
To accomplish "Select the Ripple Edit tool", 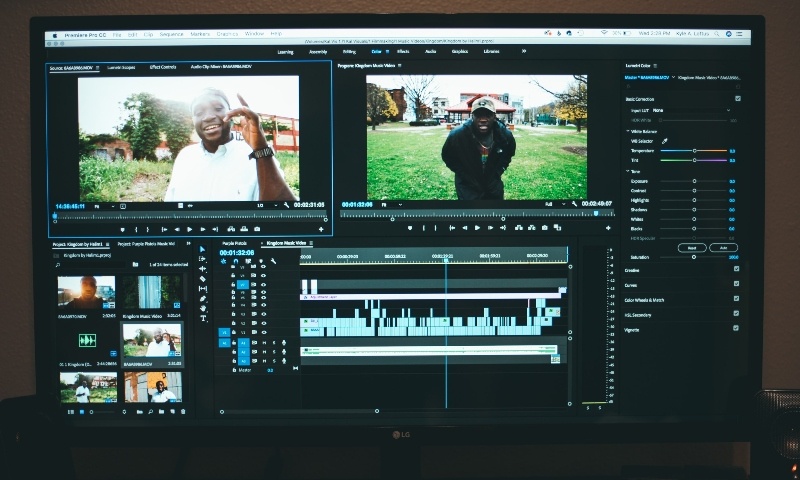I will click(203, 268).
